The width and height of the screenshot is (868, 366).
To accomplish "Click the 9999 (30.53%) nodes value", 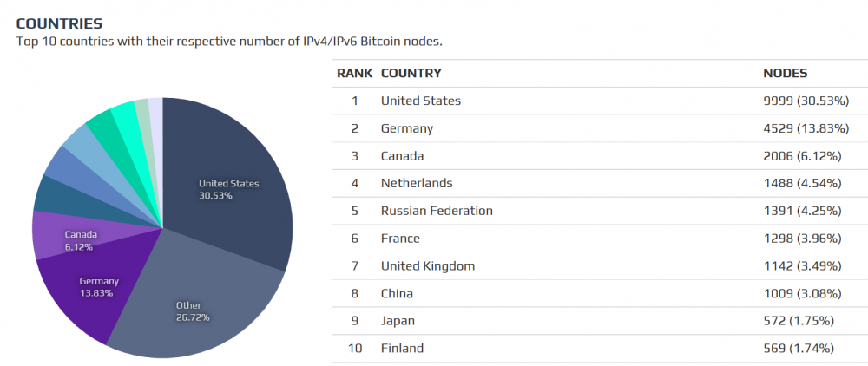I will (806, 101).
